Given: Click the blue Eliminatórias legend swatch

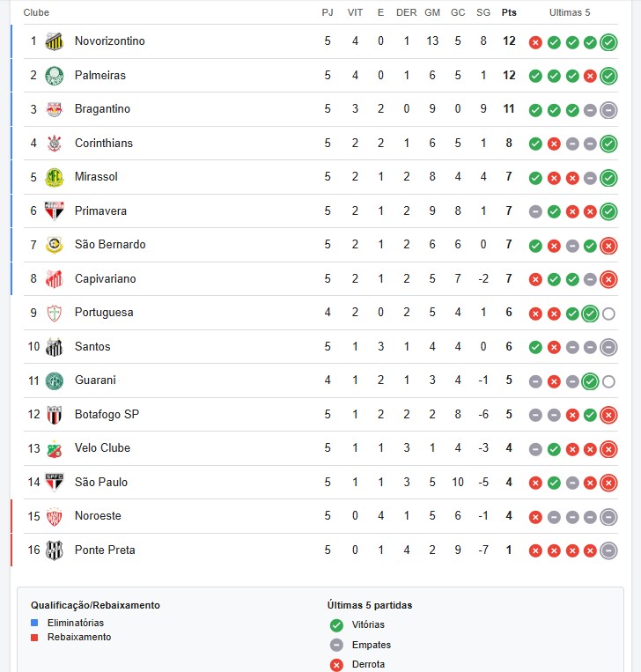Looking at the screenshot, I should [x=34, y=623].
